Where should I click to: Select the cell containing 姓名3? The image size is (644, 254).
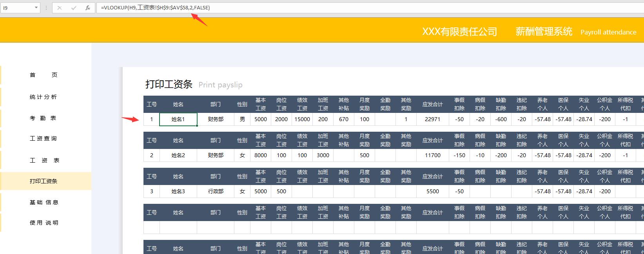point(178,191)
